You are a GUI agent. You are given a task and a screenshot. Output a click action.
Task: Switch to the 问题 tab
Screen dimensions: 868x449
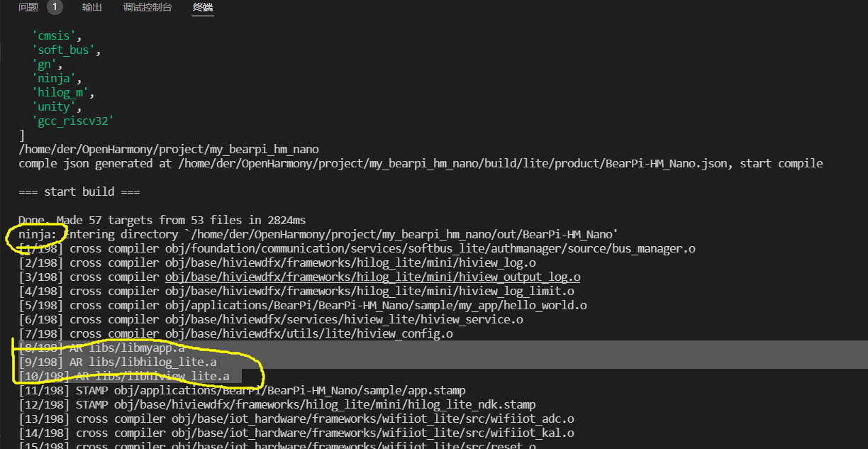(x=28, y=8)
